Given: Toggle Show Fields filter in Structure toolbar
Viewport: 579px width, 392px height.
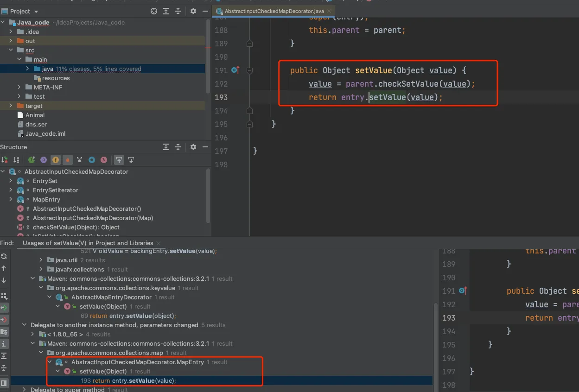Looking at the screenshot, I should (x=56, y=160).
